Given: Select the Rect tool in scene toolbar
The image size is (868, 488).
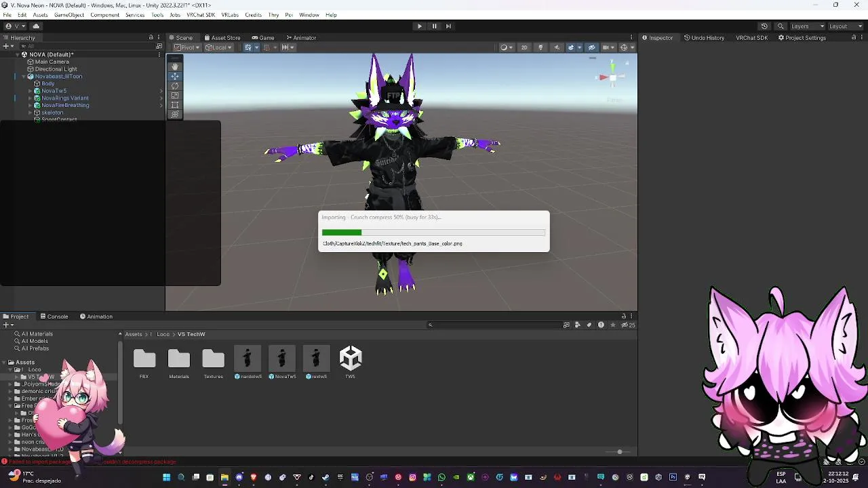Looking at the screenshot, I should click(175, 104).
